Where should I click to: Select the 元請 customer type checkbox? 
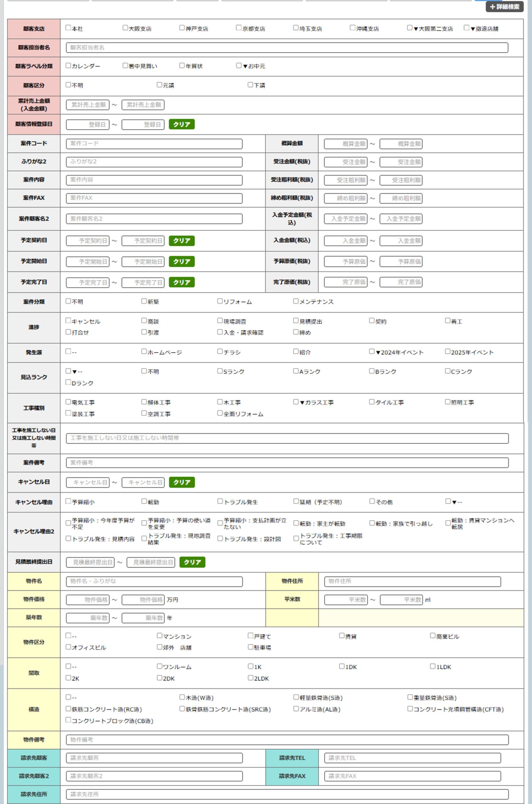click(159, 85)
